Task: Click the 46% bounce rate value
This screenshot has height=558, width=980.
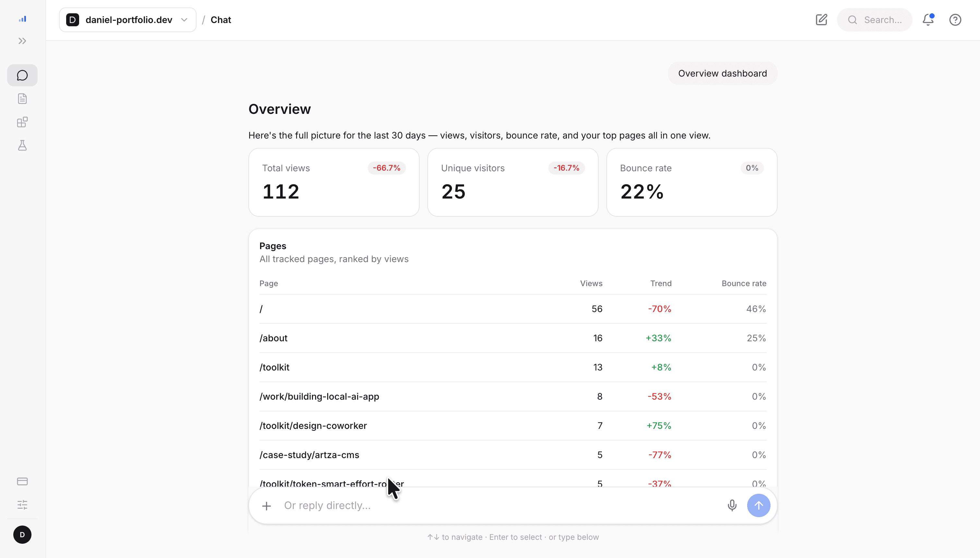Action: pyautogui.click(x=756, y=309)
